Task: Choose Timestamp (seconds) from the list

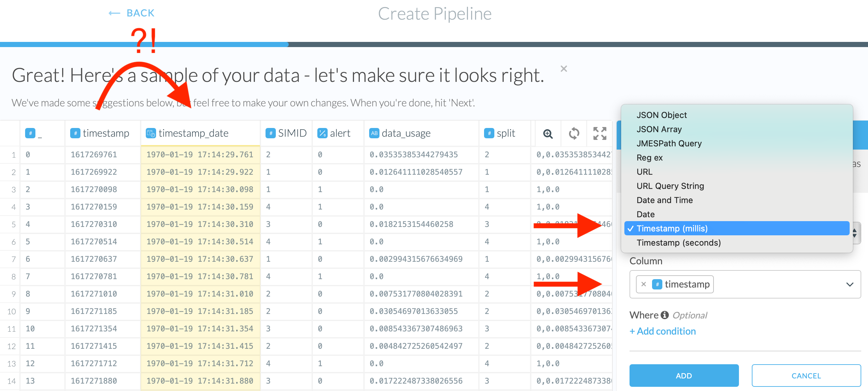Action: click(x=678, y=242)
